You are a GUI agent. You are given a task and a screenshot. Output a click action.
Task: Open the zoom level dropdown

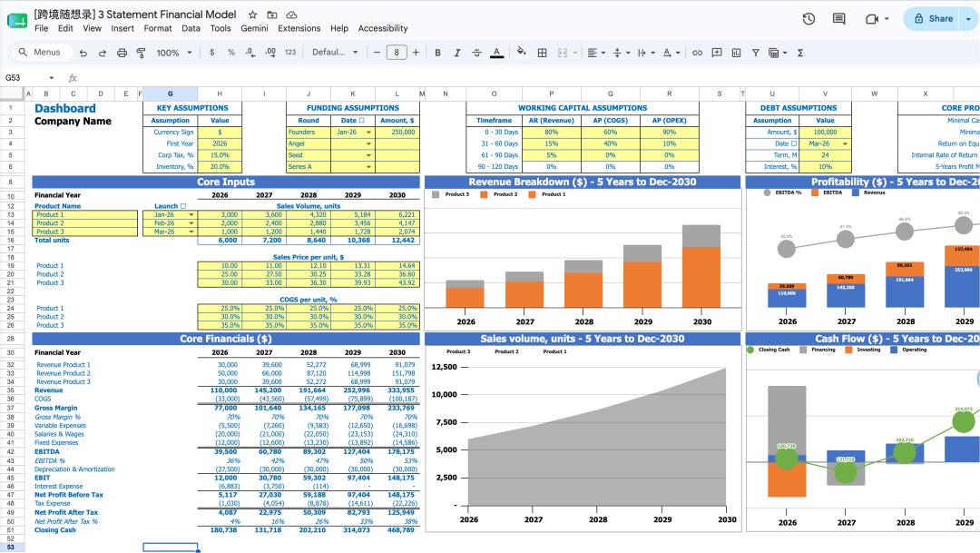(x=173, y=54)
